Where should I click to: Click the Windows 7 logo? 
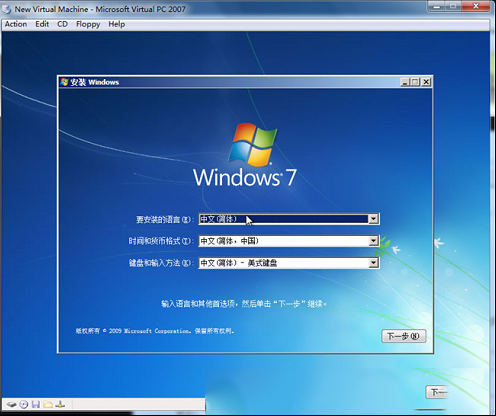[245, 155]
